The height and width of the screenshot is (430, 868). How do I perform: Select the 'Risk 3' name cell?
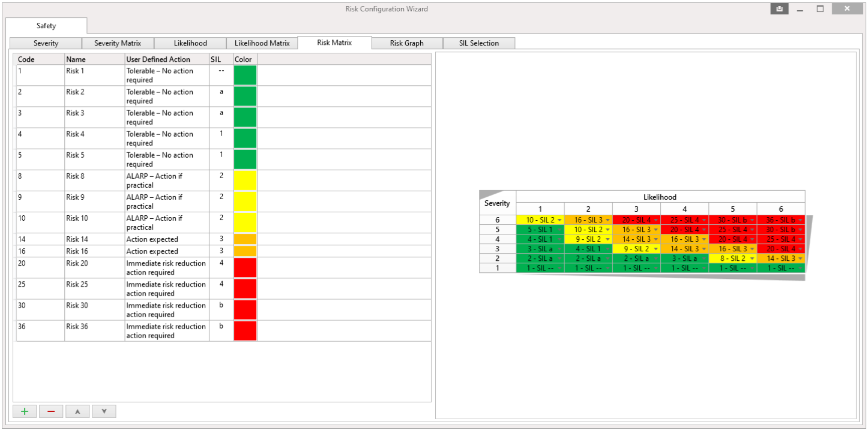94,117
